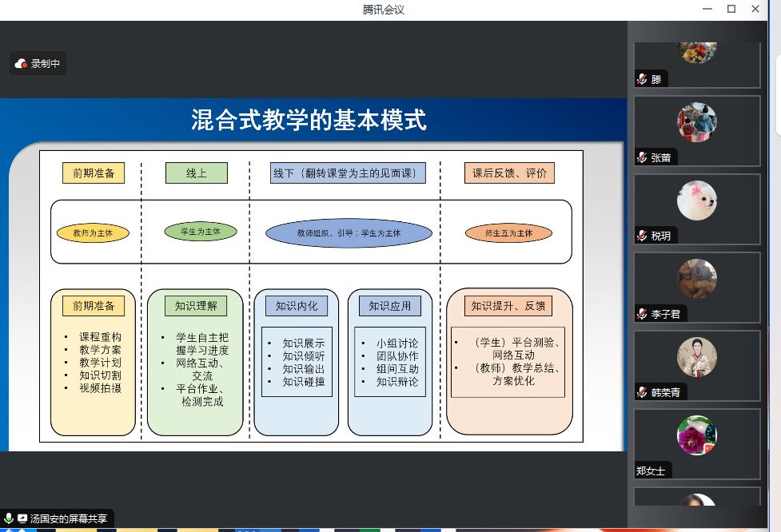Click muted mic icon next to 韩荣青

point(642,392)
